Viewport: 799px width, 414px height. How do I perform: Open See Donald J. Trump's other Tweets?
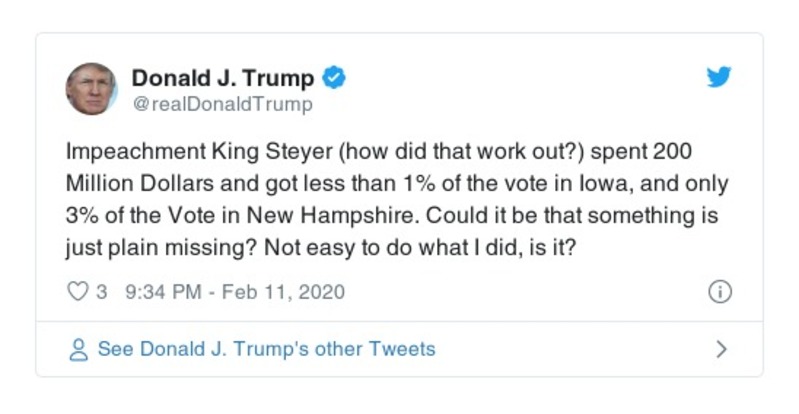pyautogui.click(x=266, y=349)
